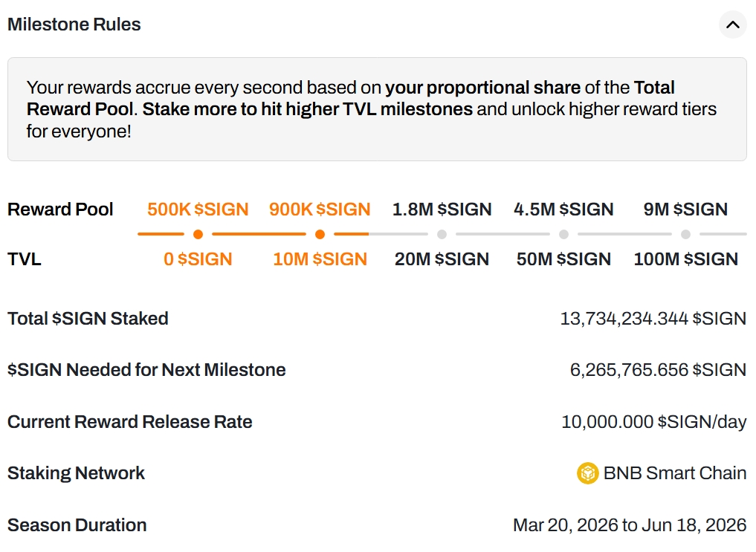Screen dimensions: 756x552
Task: Select the 4.5M $SIGN reward pool tier
Action: tap(563, 210)
